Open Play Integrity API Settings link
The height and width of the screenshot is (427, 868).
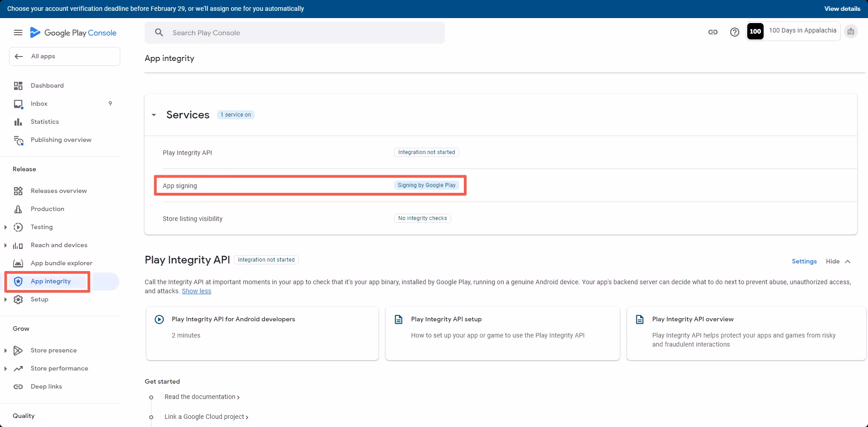pos(804,261)
